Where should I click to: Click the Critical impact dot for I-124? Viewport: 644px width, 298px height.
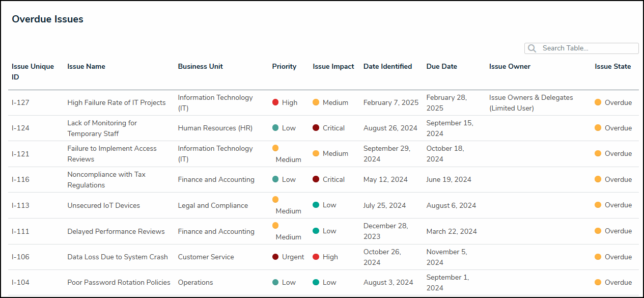pyautogui.click(x=316, y=128)
